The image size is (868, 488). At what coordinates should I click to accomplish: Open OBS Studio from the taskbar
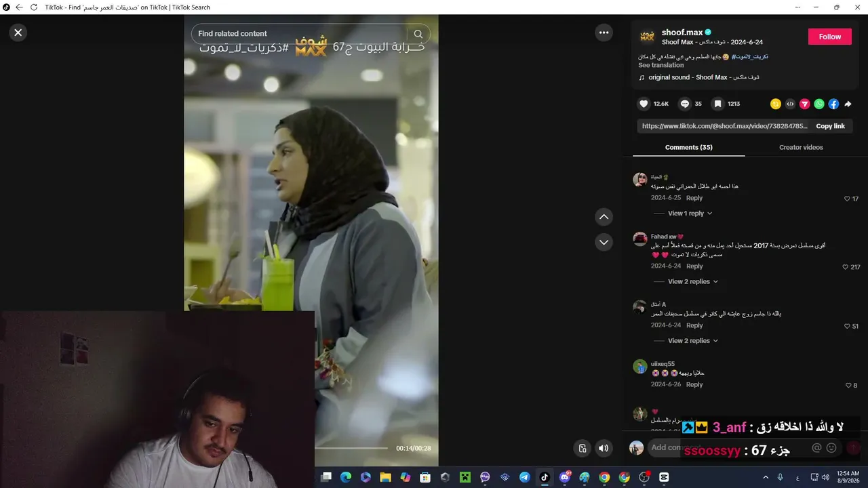[644, 477]
